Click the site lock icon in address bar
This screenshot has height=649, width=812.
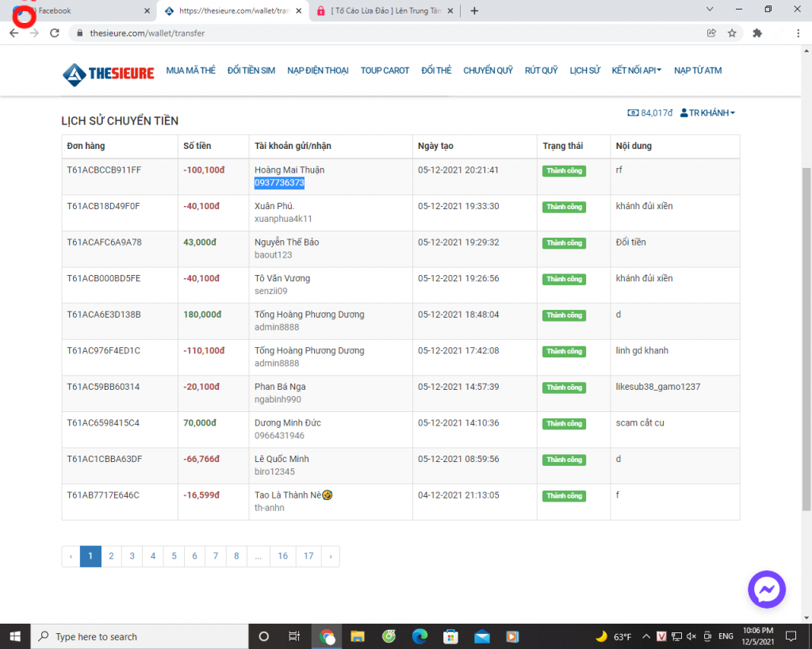coord(79,33)
